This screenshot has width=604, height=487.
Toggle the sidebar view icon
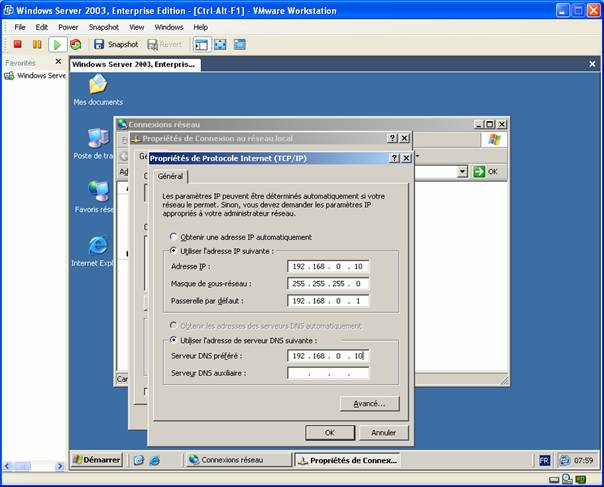201,45
